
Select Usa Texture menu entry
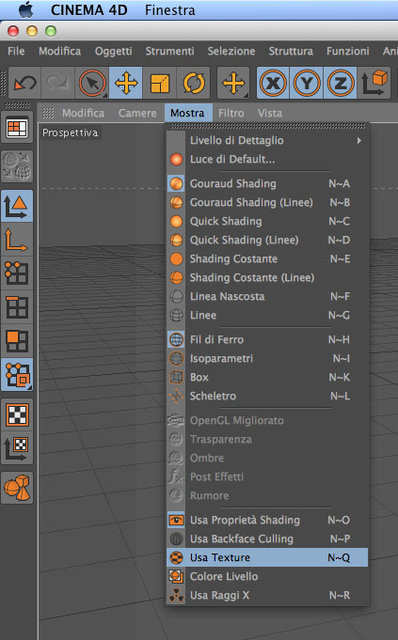pyautogui.click(x=268, y=558)
